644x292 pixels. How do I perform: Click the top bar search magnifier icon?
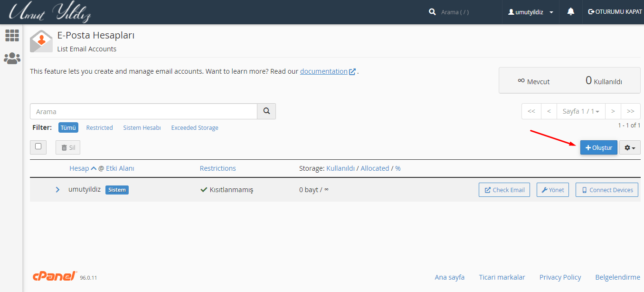click(432, 12)
